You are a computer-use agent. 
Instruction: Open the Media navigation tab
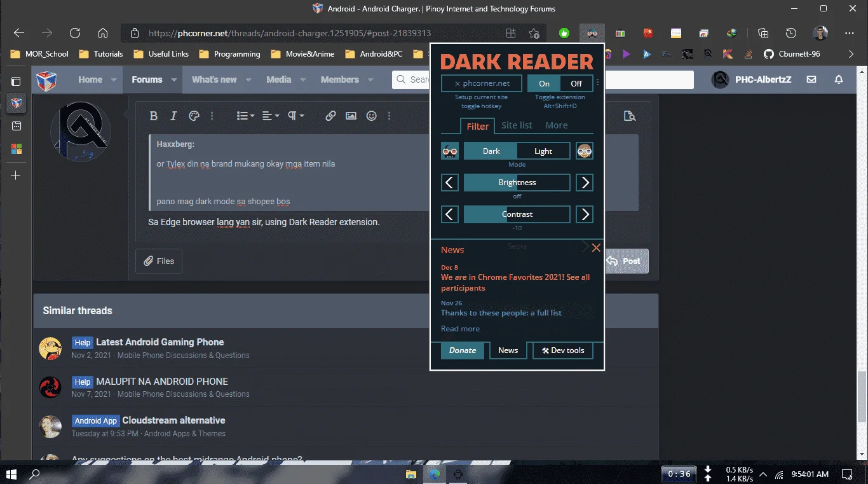[278, 80]
